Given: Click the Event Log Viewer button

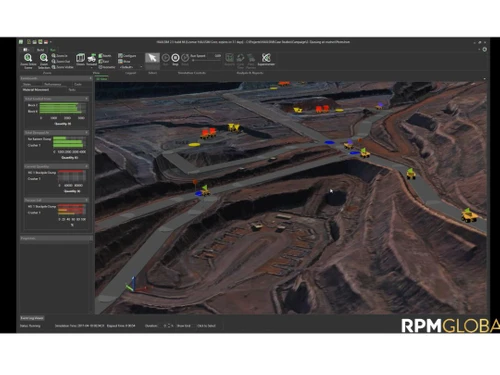Looking at the screenshot, I should [x=32, y=318].
